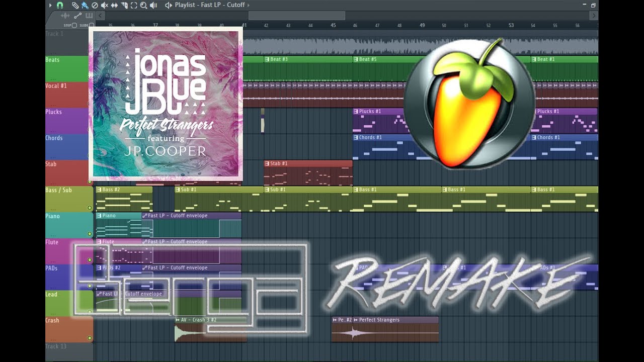Choose the Select marquee tool
Screen dimensions: 644x362
pos(134,5)
